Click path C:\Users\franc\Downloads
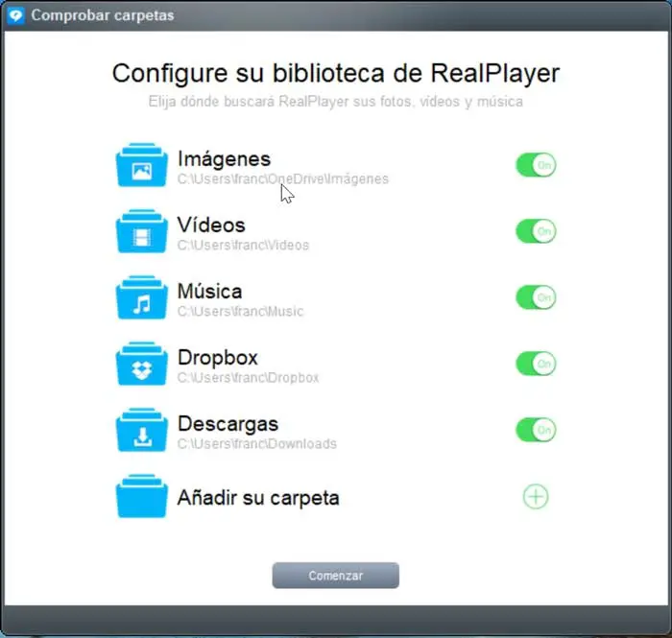672x638 pixels. click(257, 444)
